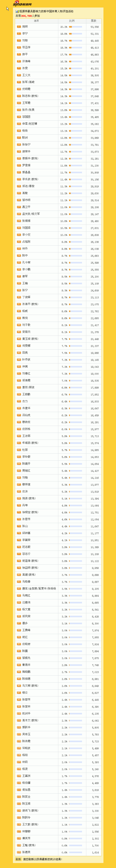This screenshot has height=868, width=116.
Task: Click the Sina 新浪网 logo
Action: click(x=22, y=4)
